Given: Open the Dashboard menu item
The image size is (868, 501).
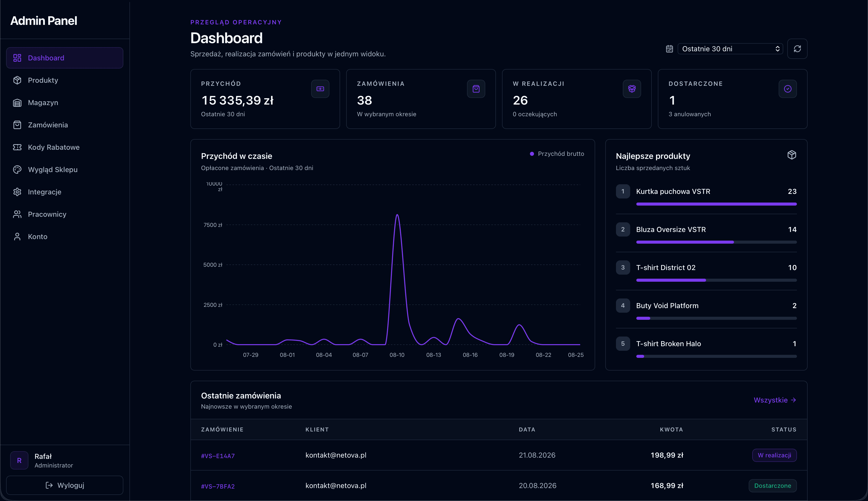Looking at the screenshot, I should (x=65, y=58).
